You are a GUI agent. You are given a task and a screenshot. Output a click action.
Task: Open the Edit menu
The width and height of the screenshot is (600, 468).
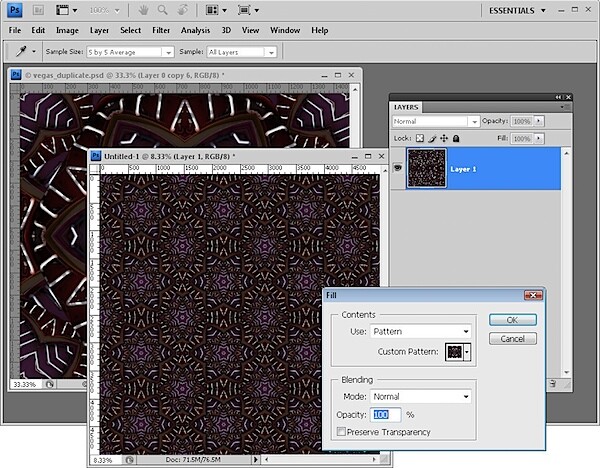pyautogui.click(x=38, y=30)
